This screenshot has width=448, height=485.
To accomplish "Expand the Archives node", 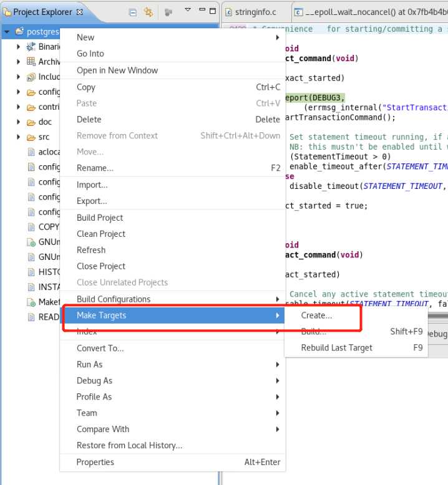I will [18, 62].
